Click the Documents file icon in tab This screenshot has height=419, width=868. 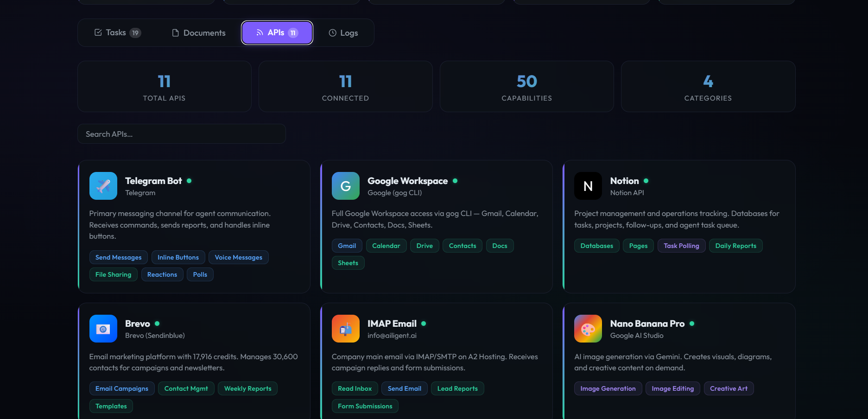pyautogui.click(x=175, y=33)
